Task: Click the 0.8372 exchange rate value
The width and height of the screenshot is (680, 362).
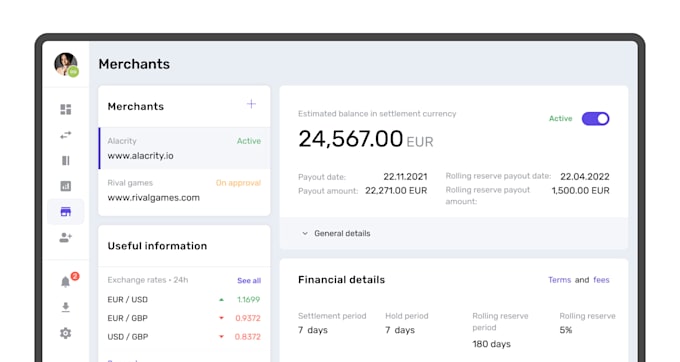Action: click(x=248, y=337)
